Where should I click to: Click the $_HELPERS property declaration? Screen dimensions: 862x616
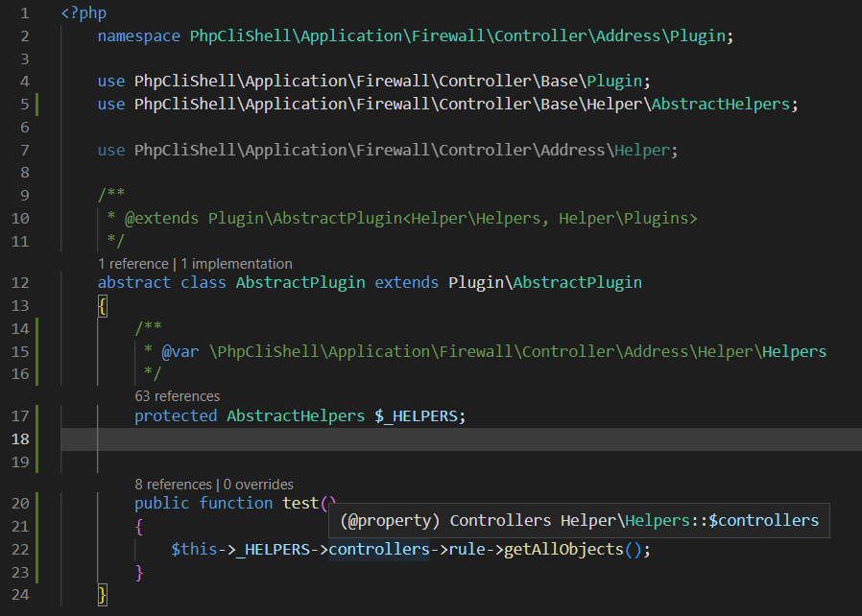pos(419,415)
